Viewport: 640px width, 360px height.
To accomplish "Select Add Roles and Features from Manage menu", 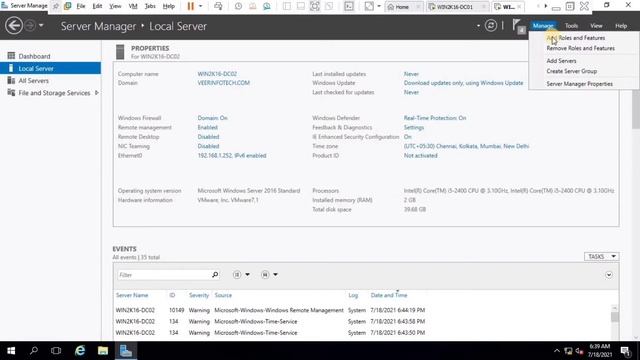I will point(576,38).
